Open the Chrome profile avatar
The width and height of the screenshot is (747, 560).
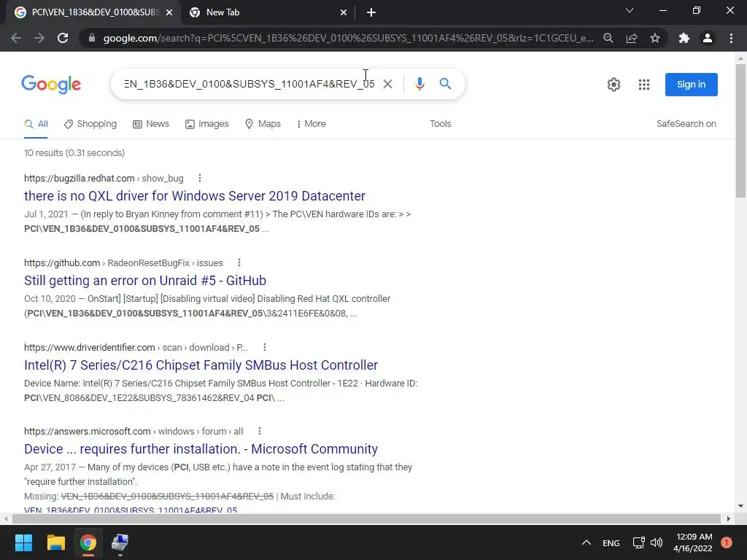click(x=708, y=38)
